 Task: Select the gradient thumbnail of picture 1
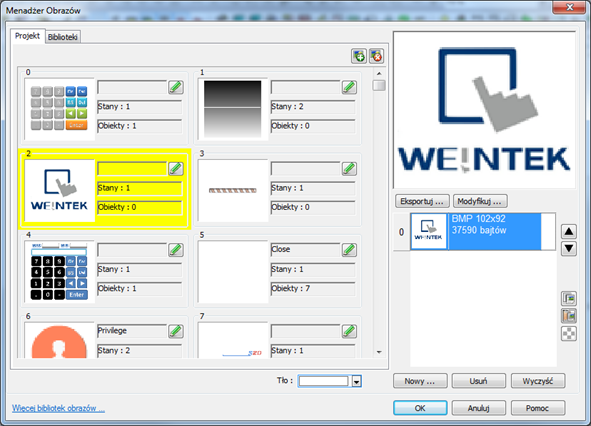233,109
